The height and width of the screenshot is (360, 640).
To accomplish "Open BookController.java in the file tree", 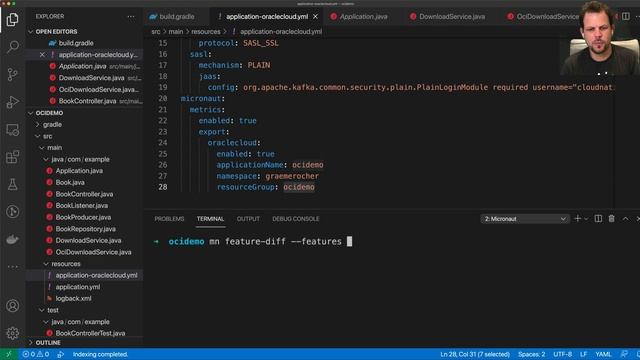I will 84,194.
